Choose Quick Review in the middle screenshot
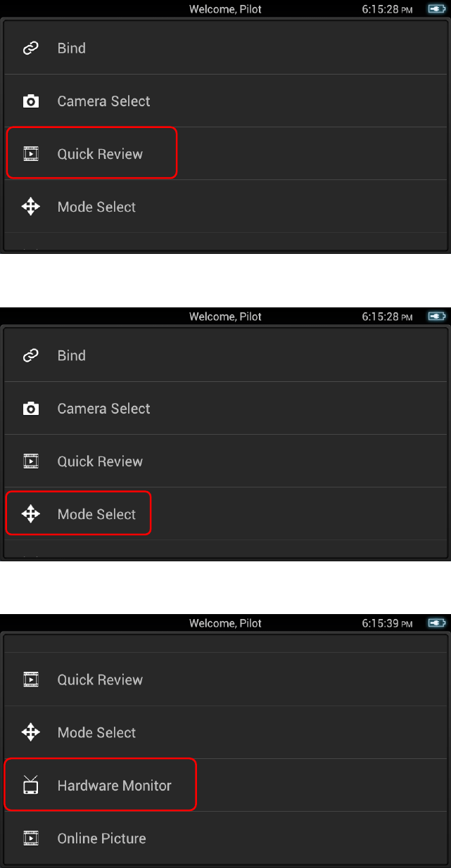Screen dimensions: 451x868 100,461
